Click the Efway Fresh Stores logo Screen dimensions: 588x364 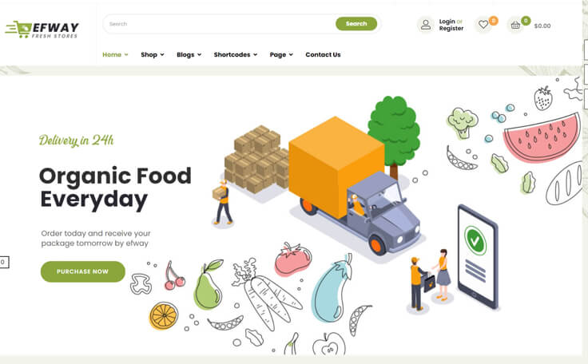42,30
